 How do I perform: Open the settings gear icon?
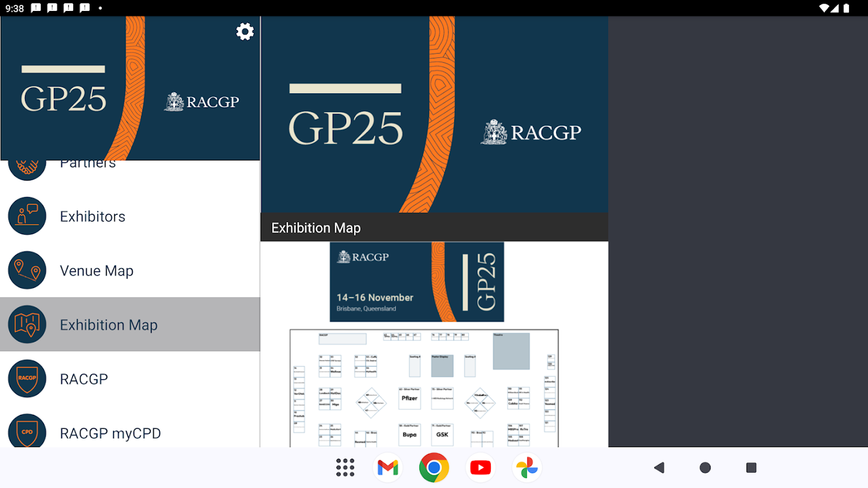click(245, 32)
